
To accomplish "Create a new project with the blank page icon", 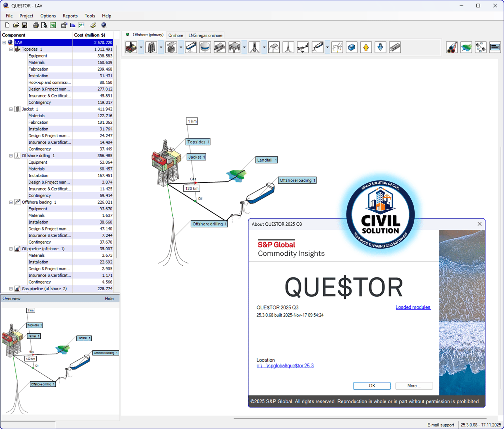I will (7, 25).
